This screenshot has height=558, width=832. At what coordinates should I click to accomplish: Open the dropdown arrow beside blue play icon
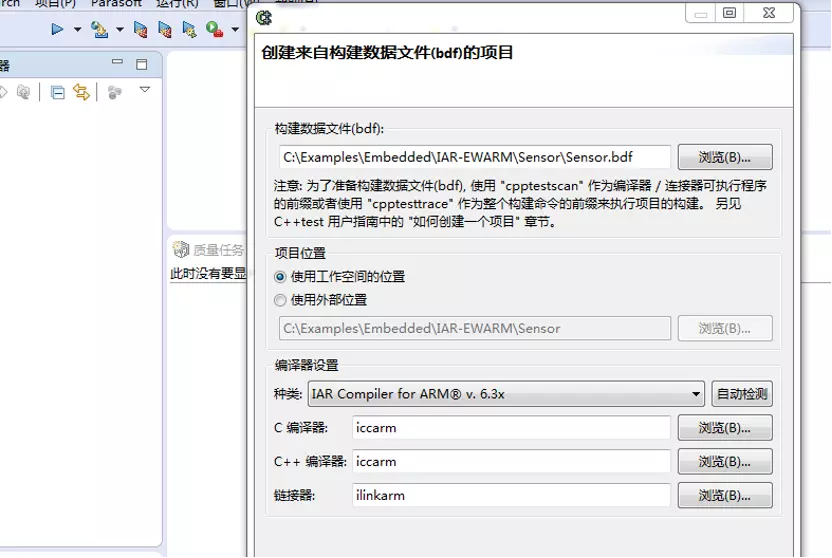(x=77, y=30)
